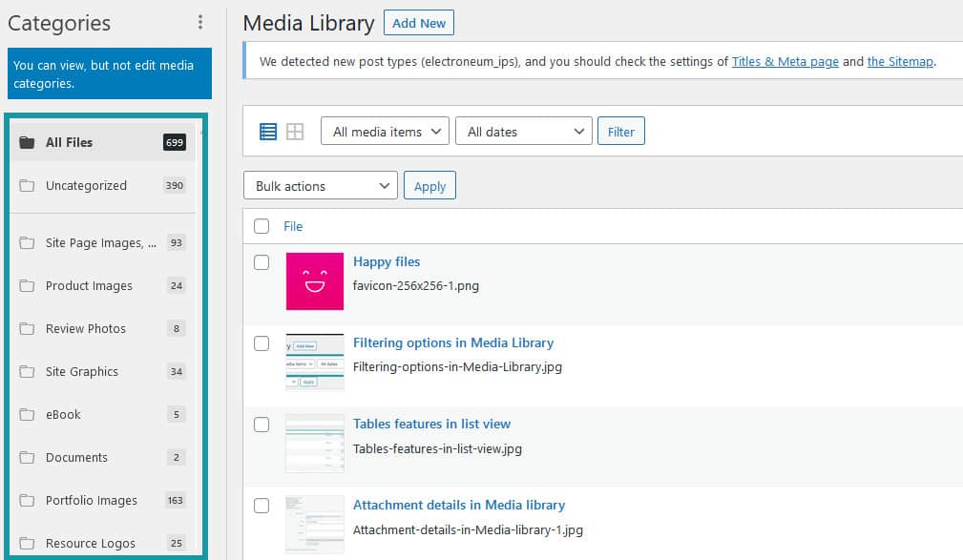Sort by the File column header
Screen dimensions: 963x560
pos(293,226)
